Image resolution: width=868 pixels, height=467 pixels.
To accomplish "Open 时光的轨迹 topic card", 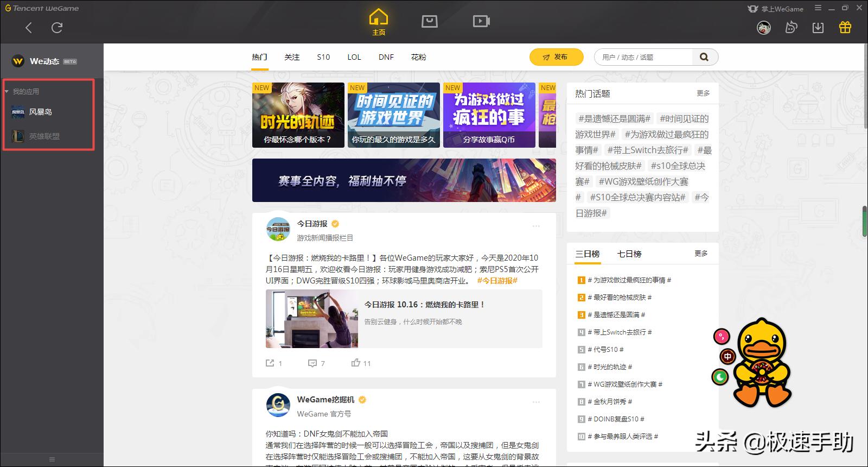I will [298, 115].
